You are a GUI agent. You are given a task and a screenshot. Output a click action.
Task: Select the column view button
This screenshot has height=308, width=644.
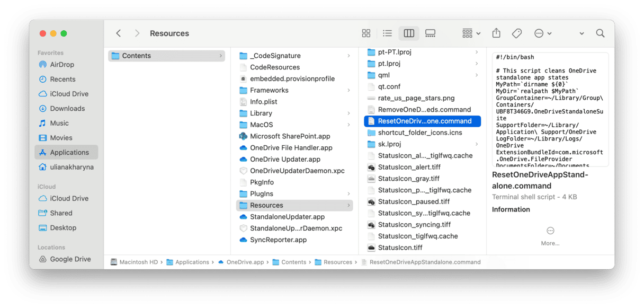tap(409, 33)
